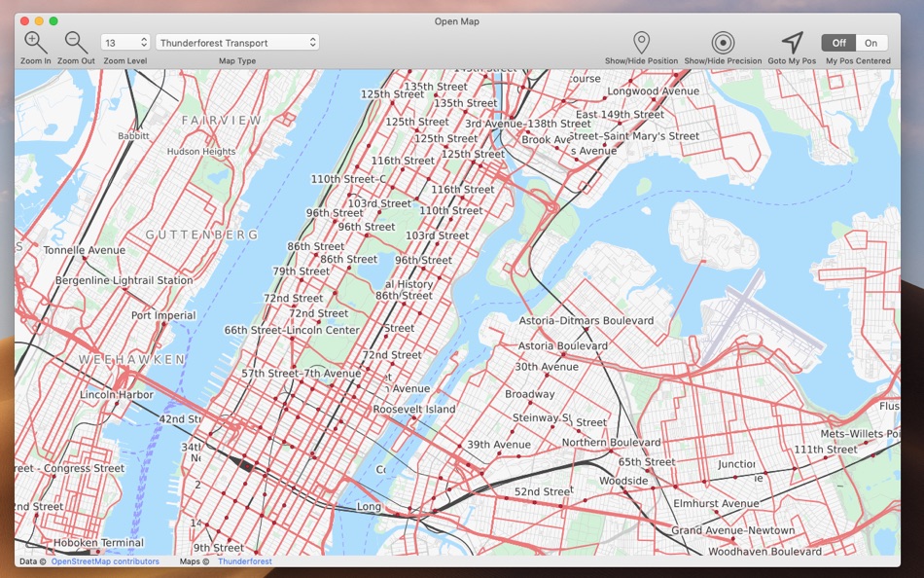Click the Astoria Boulevard label
The height and width of the screenshot is (578, 924).
[x=563, y=346]
